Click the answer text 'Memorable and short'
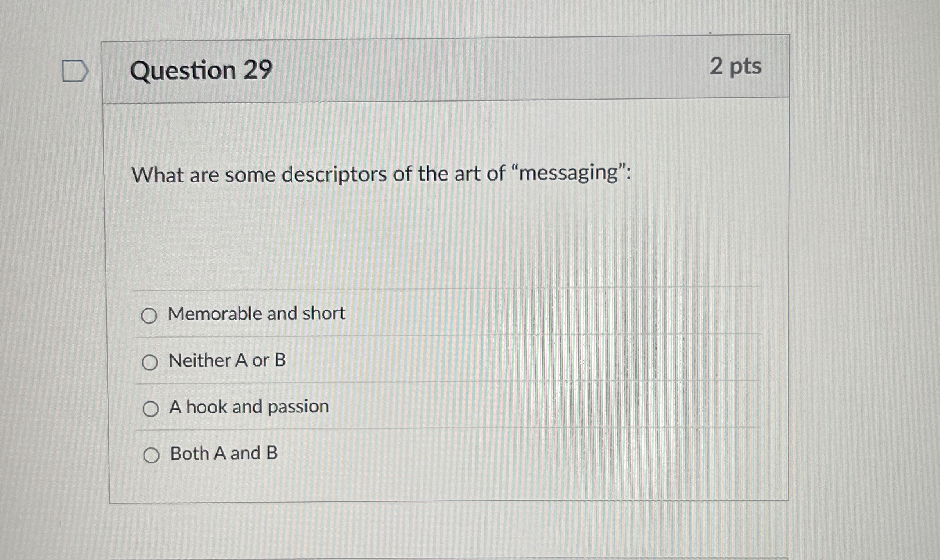The width and height of the screenshot is (940, 560). pyautogui.click(x=256, y=313)
